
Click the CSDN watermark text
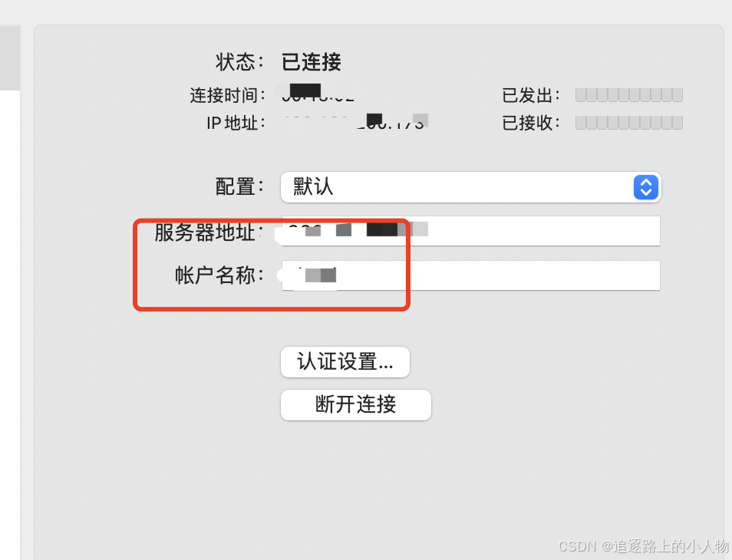[644, 546]
